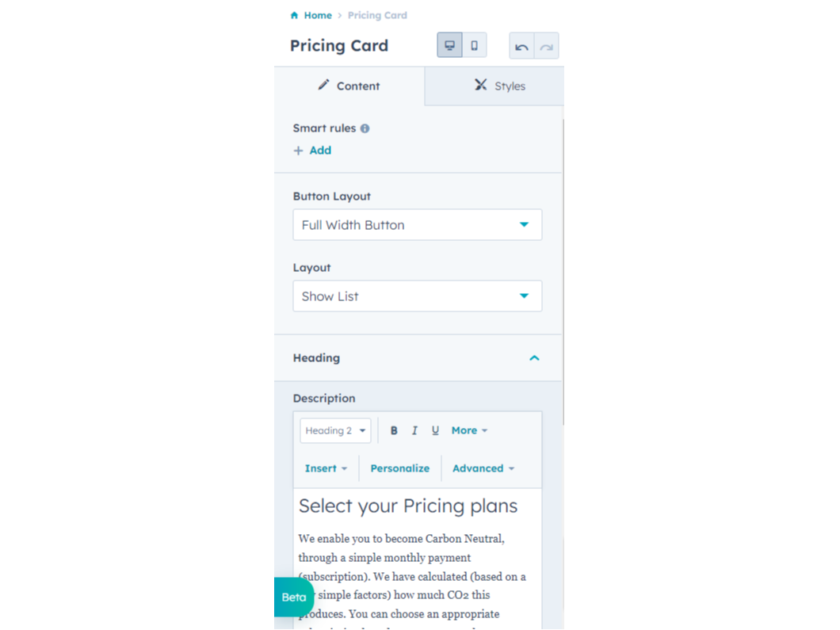This screenshot has height=630, width=840.
Task: Click the Personalize button
Action: click(400, 468)
